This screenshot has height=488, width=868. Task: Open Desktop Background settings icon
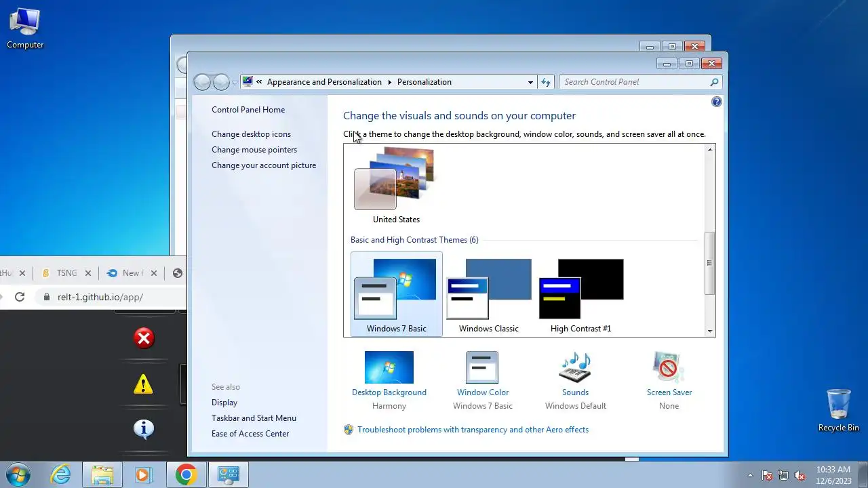click(x=389, y=367)
